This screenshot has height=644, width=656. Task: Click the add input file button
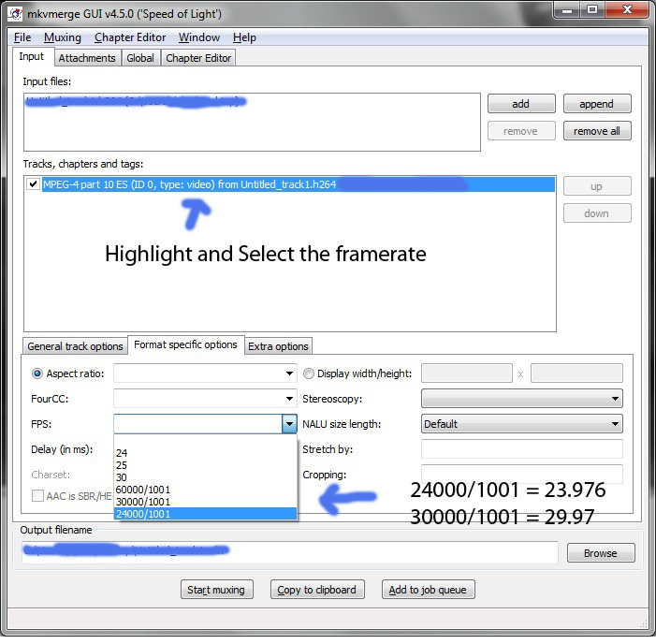point(521,103)
